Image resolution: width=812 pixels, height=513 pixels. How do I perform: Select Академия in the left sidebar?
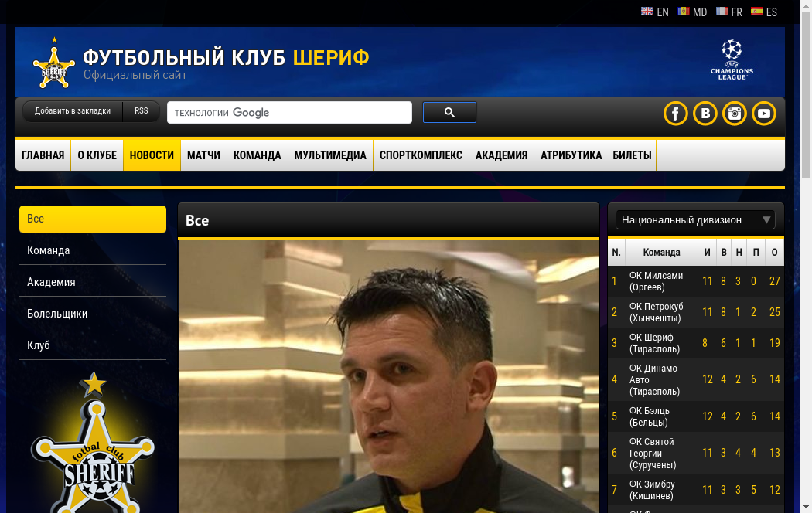[51, 282]
